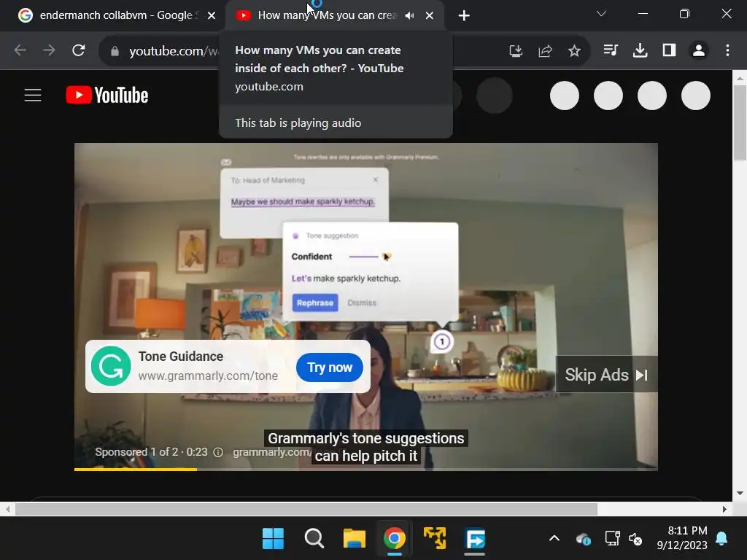Viewport: 747px width, 560px height.
Task: Reload the current page
Action: (x=79, y=50)
